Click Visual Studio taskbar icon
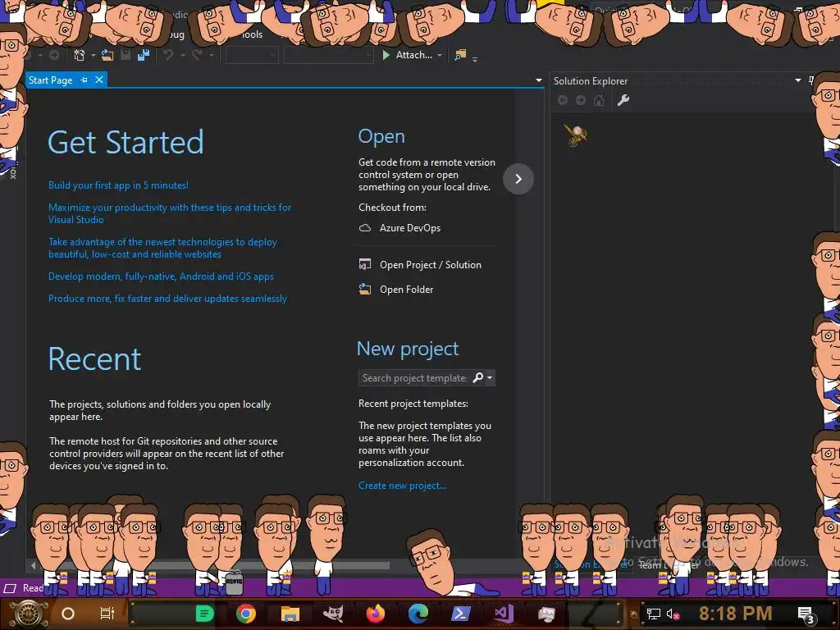Viewport: 840px width, 630px height. 504,614
